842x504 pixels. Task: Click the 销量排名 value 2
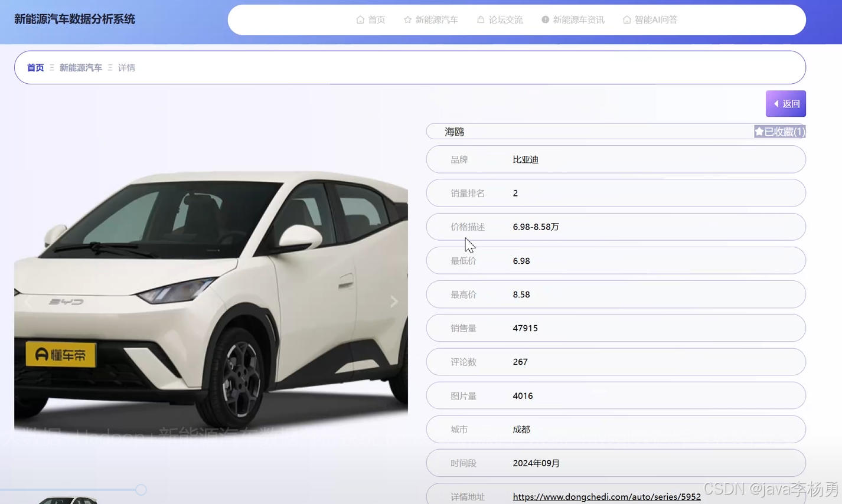pos(515,193)
